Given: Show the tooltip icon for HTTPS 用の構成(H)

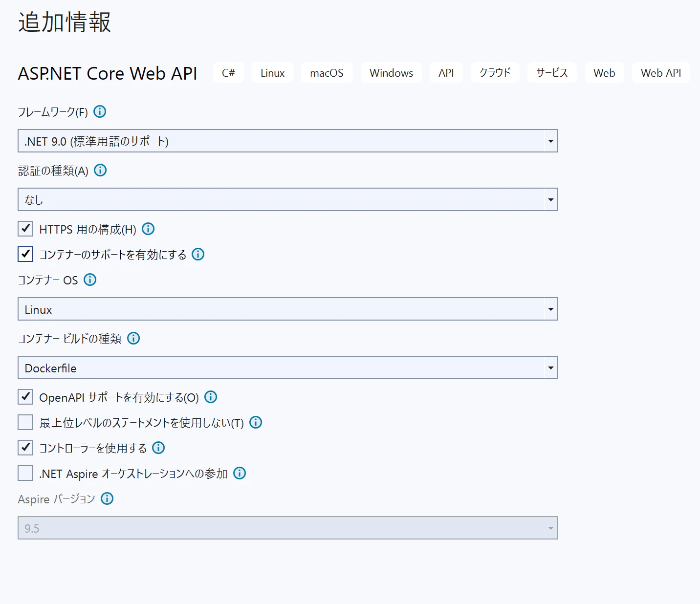Looking at the screenshot, I should tap(148, 229).
